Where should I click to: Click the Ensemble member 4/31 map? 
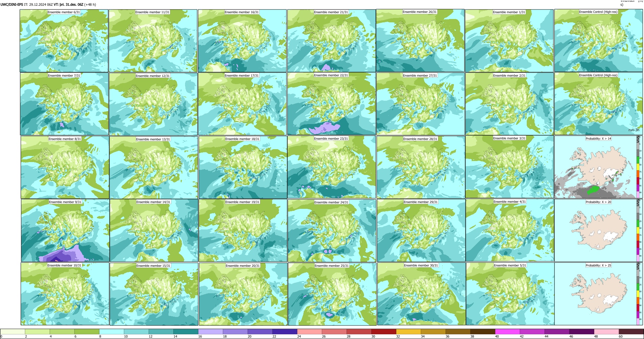pos(510,230)
